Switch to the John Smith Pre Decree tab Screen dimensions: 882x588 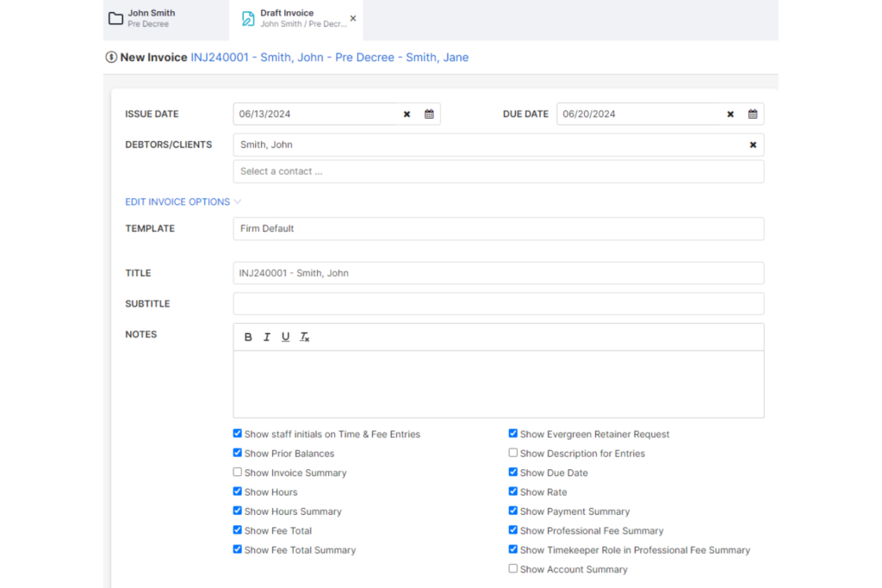click(x=166, y=19)
